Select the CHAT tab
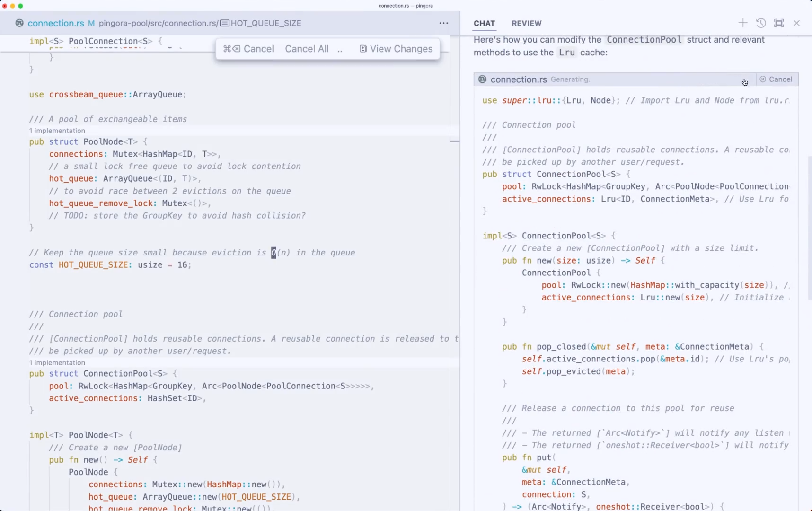The image size is (812, 511). point(485,23)
